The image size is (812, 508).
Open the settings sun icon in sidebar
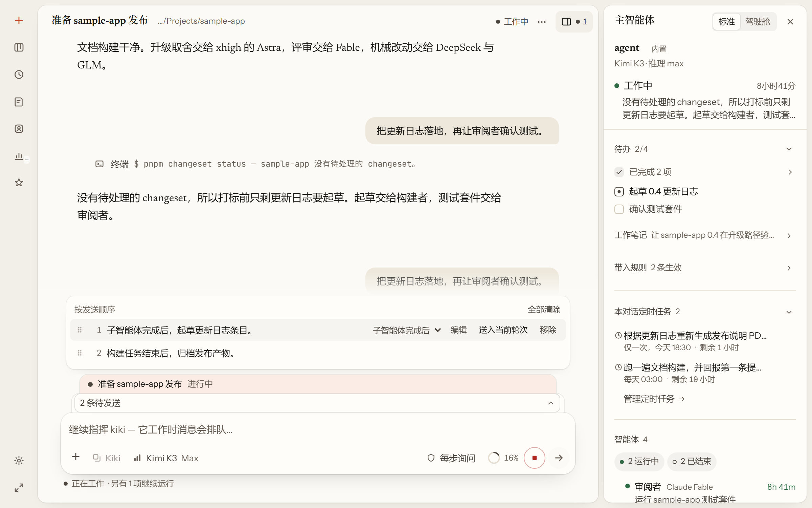tap(19, 461)
